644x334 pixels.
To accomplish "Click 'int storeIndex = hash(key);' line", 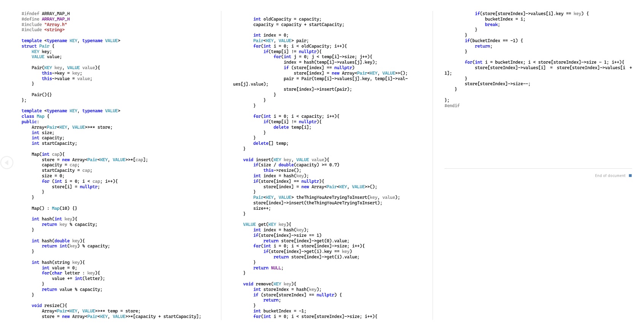I will [x=287, y=290].
